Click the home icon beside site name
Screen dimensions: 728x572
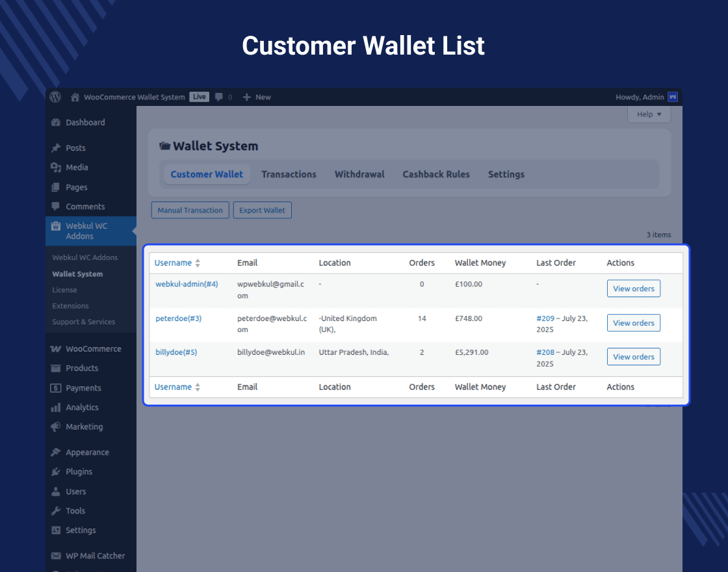pos(75,97)
